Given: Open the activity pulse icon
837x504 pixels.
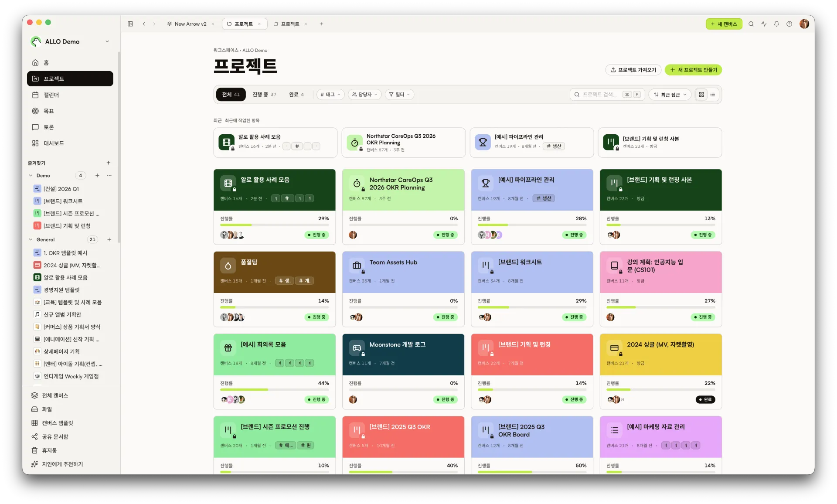Looking at the screenshot, I should 764,24.
